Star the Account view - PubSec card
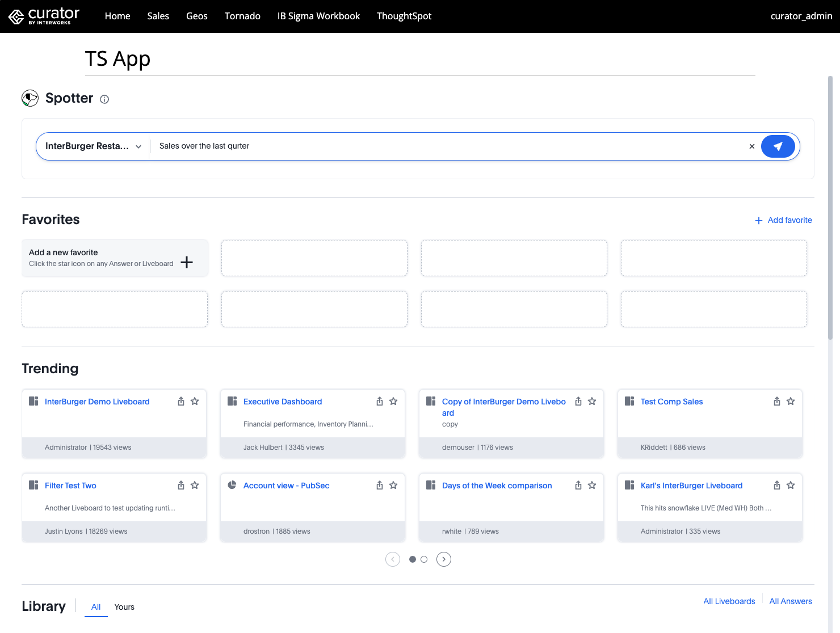 [393, 485]
